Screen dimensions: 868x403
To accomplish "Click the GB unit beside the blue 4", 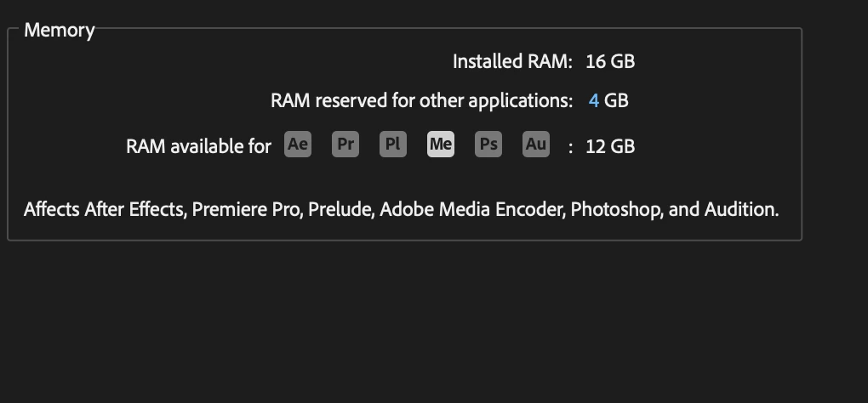I will [616, 101].
